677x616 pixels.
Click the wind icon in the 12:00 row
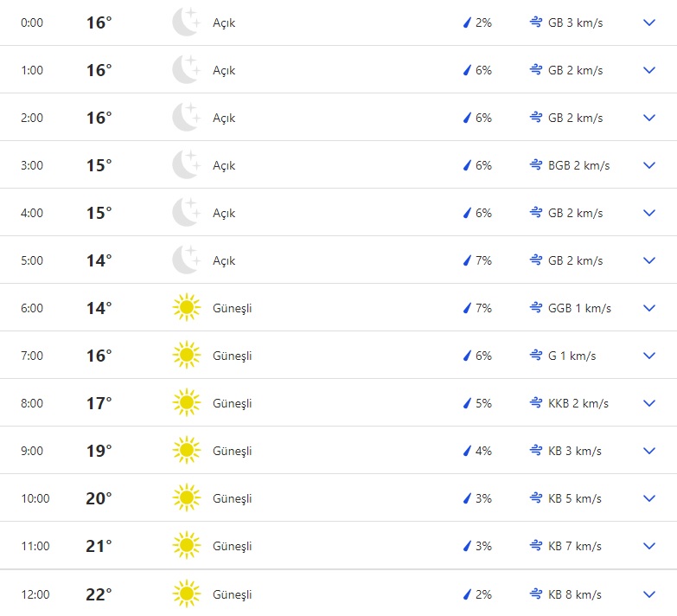click(x=536, y=594)
